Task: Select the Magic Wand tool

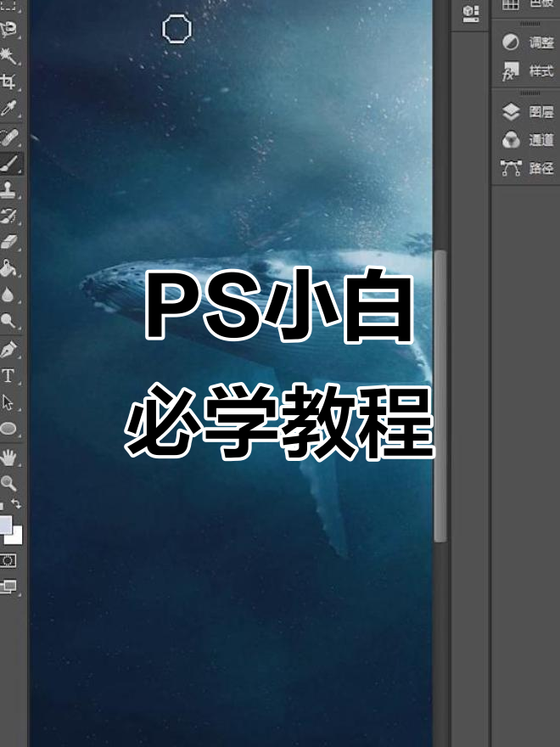Action: point(8,56)
